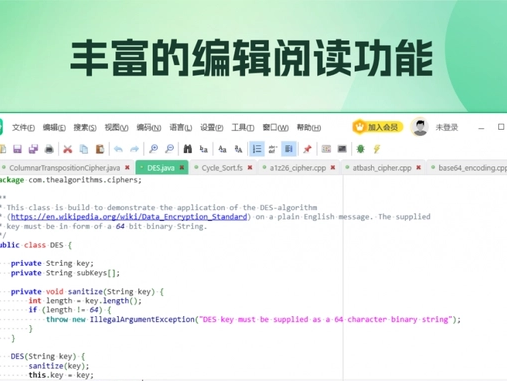507x381 pixels.
Task: Click the 加入会员 membership button
Action: pos(378,127)
